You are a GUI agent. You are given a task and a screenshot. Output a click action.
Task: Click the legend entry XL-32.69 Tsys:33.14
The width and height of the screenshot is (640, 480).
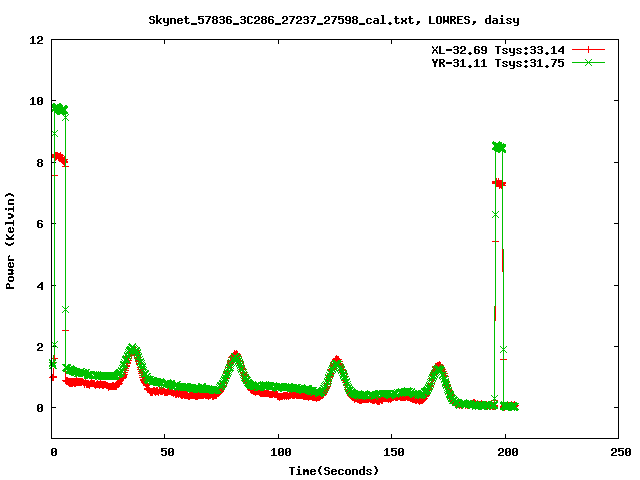click(x=498, y=50)
